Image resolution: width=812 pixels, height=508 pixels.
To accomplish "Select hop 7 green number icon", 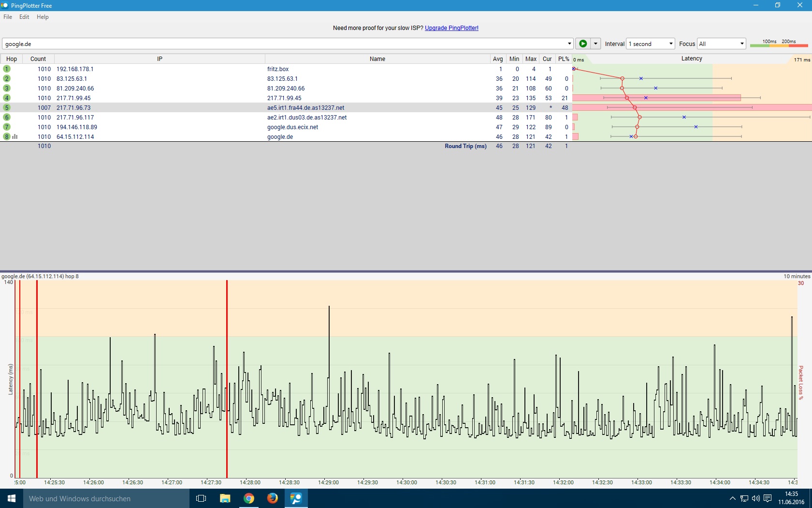I will click(7, 127).
